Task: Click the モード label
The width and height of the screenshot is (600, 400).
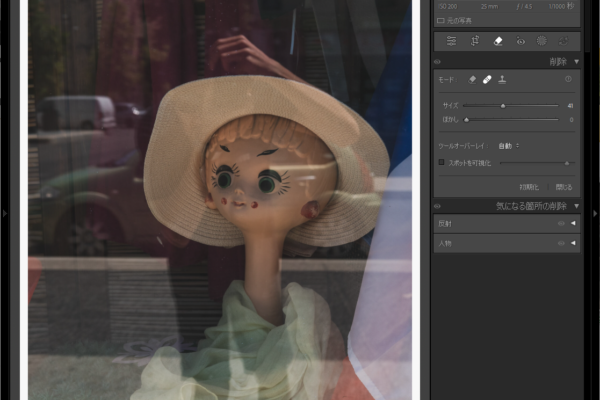Action: coord(446,80)
